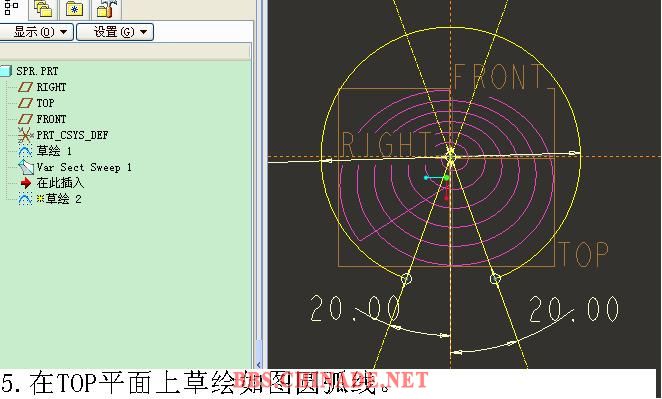Collapse the navigator panel using sash arrow
Image resolution: width=662 pixels, height=399 pixels.
(258, 365)
